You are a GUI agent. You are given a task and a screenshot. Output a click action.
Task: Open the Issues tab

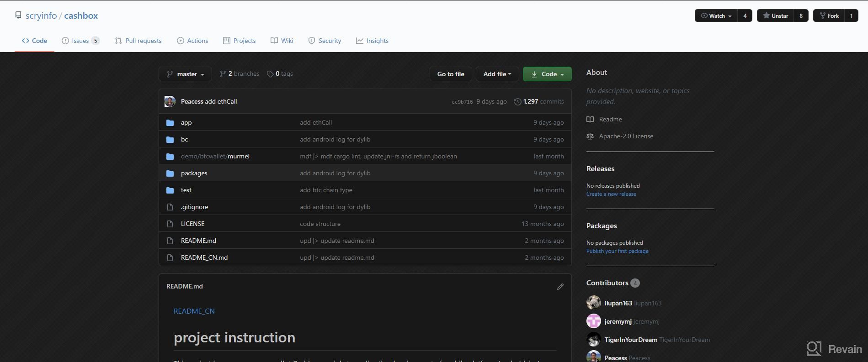(x=80, y=41)
